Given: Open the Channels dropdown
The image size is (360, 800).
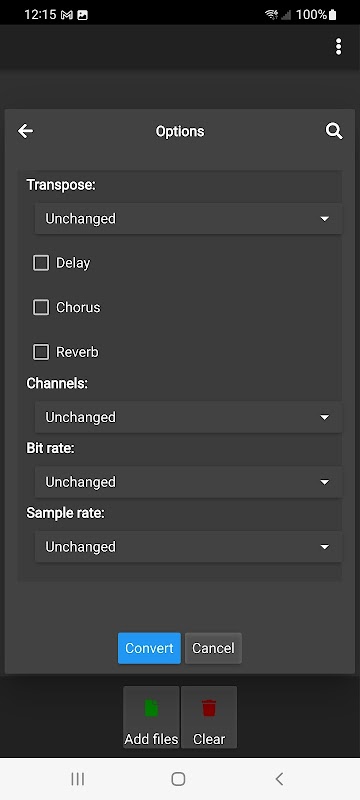Looking at the screenshot, I should point(188,417).
